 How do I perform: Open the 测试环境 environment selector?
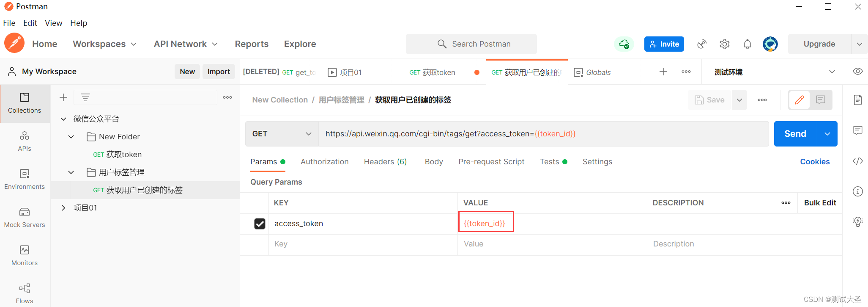pos(774,72)
